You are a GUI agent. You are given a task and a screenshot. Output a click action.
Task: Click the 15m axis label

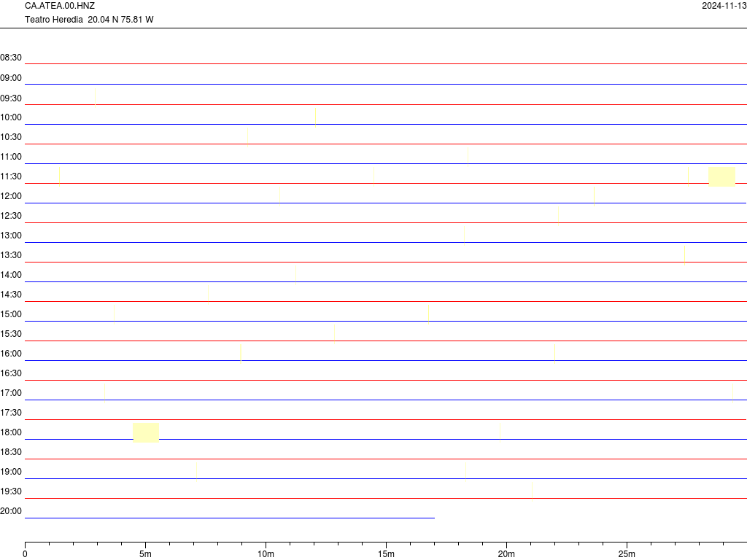coord(386,554)
